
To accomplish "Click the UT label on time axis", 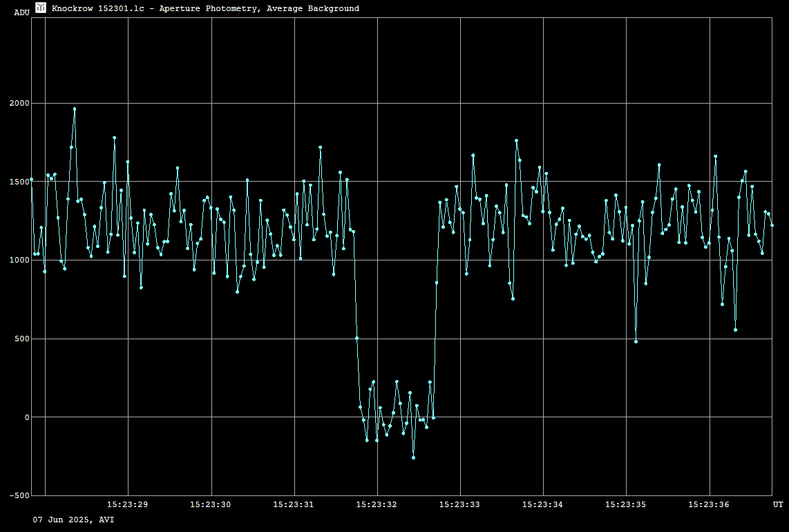I will 777,505.
